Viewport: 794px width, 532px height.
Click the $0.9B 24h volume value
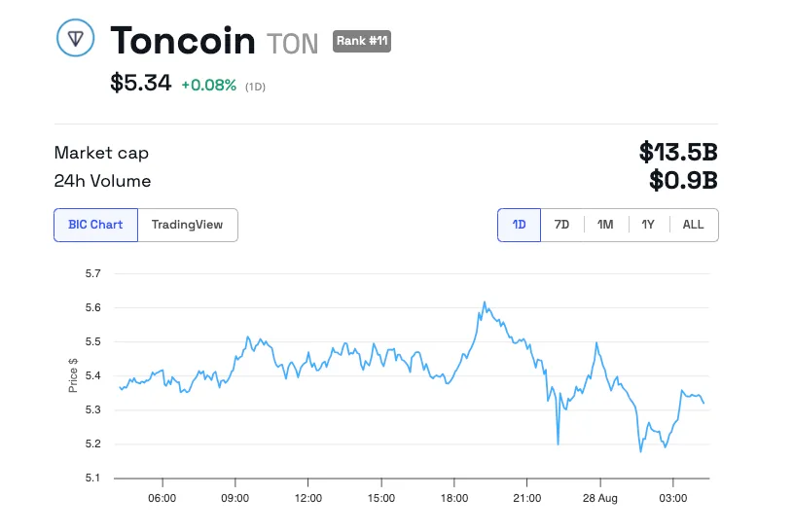(683, 181)
